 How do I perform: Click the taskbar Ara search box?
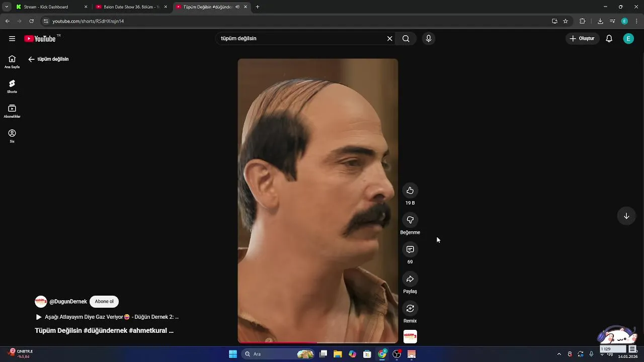point(278,354)
